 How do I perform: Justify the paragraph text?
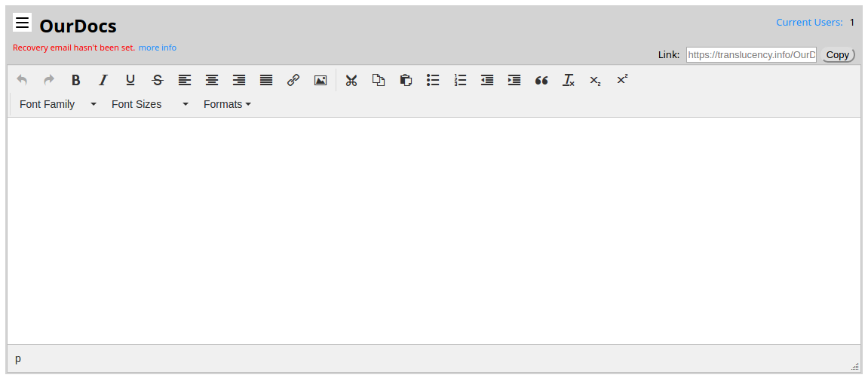click(266, 80)
